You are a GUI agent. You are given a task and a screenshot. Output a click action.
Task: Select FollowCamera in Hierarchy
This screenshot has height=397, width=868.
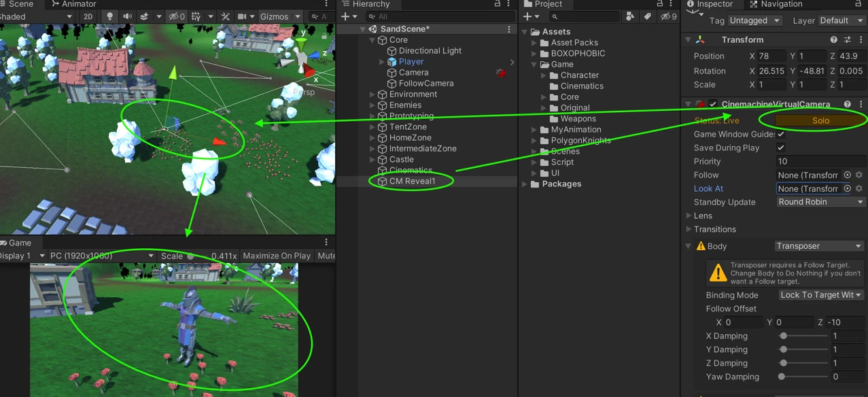tap(426, 84)
